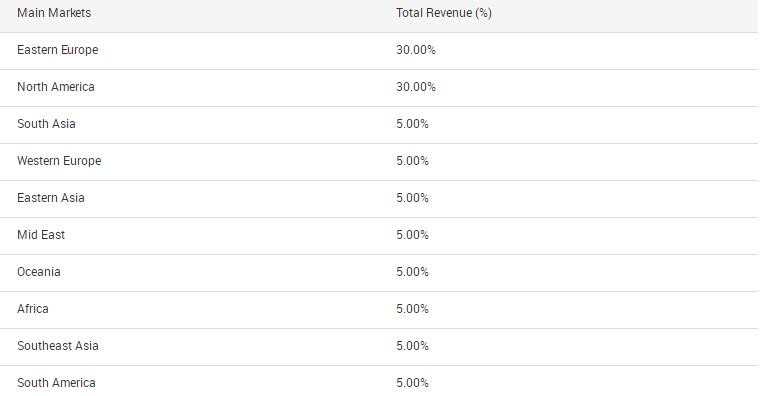Viewport: 761px width, 396px height.
Task: Click the South America row label
Action: click(x=56, y=383)
